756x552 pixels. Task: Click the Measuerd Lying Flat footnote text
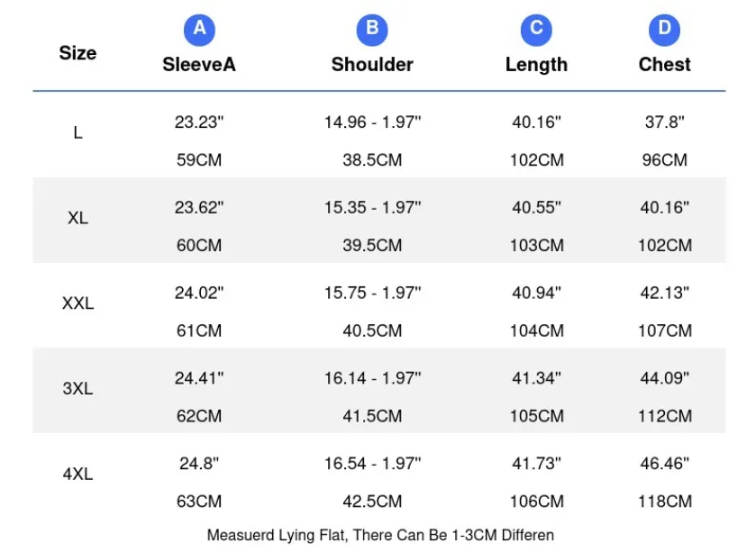coord(380,535)
